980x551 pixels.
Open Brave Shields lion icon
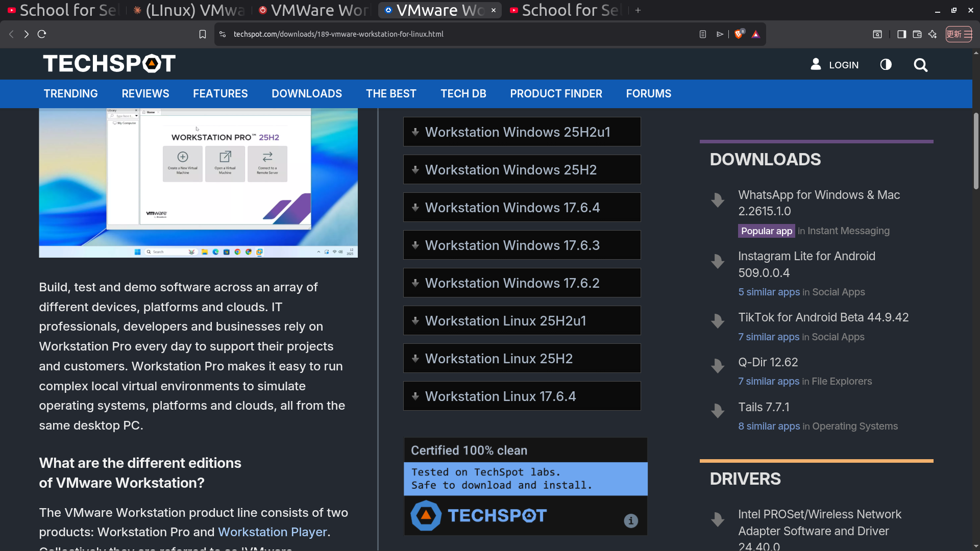tap(739, 34)
